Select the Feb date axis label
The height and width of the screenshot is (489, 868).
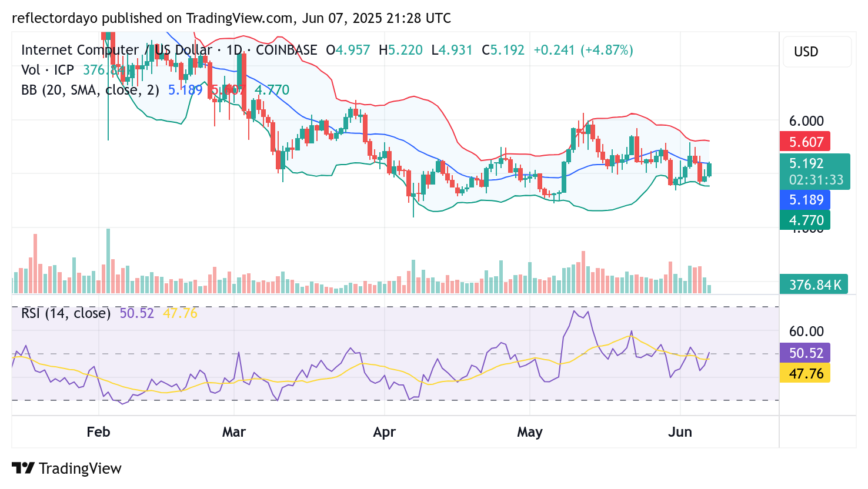point(98,432)
